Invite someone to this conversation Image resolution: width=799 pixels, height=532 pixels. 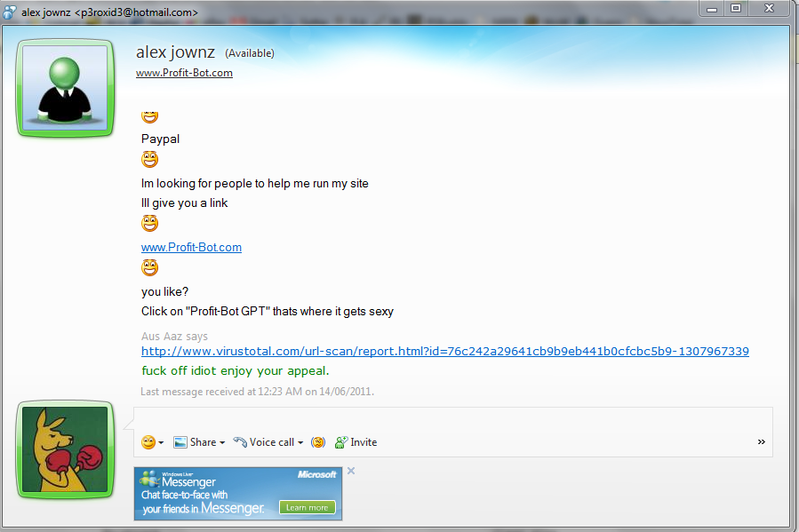(356, 442)
